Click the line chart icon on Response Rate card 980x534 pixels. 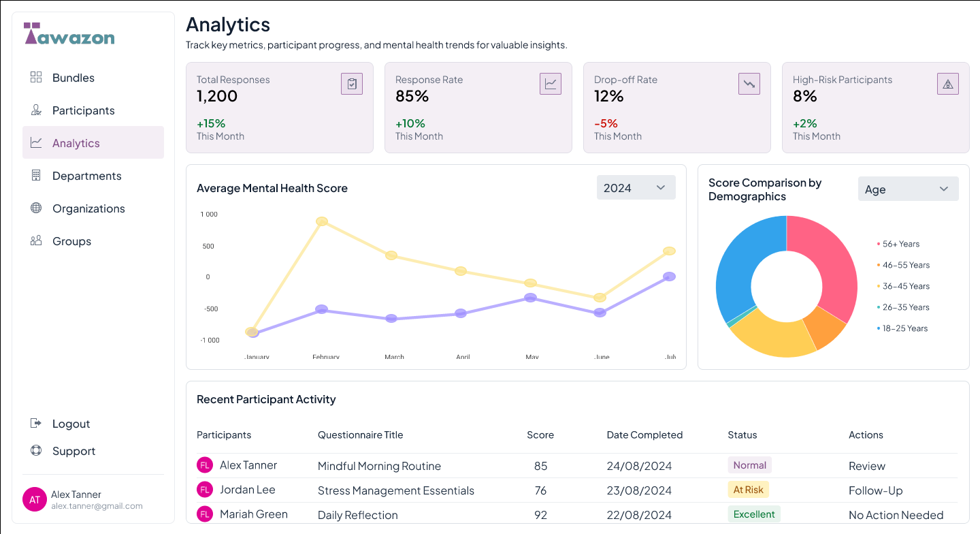pos(551,84)
